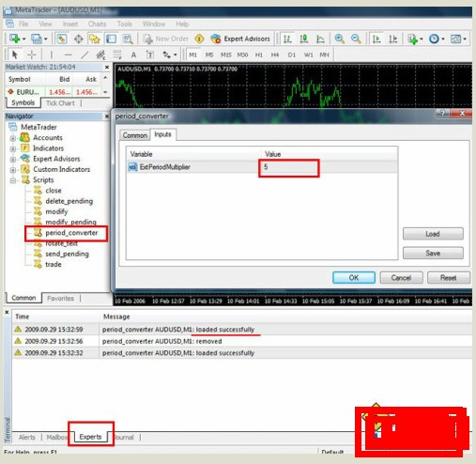Switch to the Common tab in period_converter dialog
Viewport: 476px width, 464px height.
tap(135, 135)
